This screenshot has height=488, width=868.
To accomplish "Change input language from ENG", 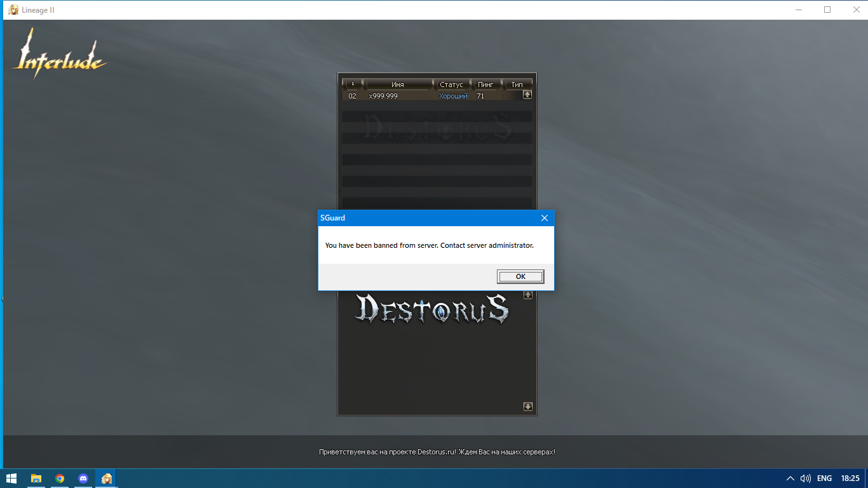I will click(824, 478).
